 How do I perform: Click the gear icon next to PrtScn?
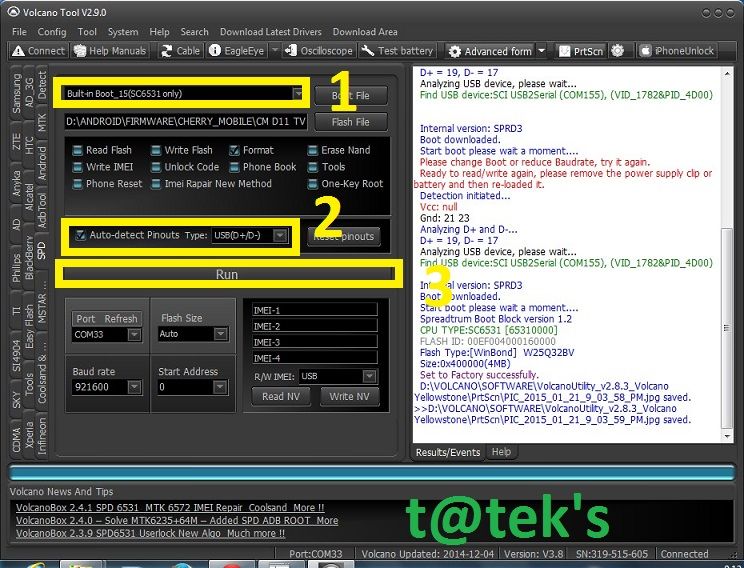point(617,51)
